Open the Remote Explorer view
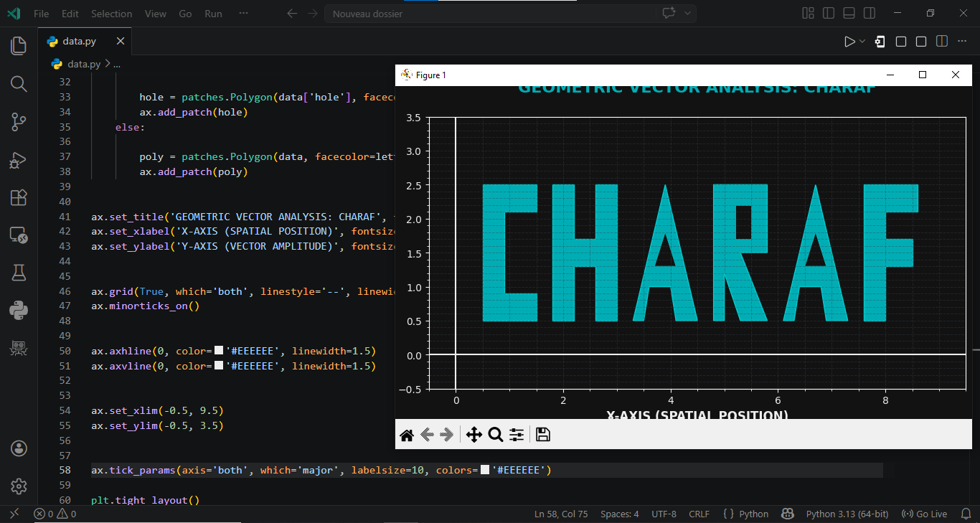This screenshot has width=980, height=523. pos(19,235)
